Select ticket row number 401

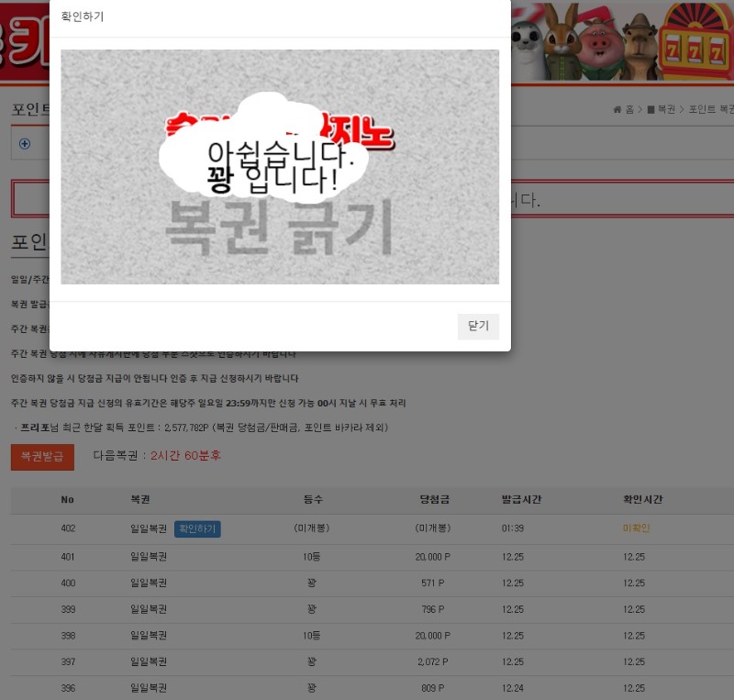(68, 557)
